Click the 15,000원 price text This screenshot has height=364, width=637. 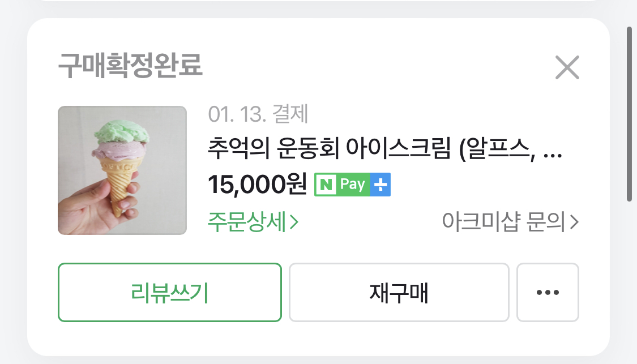[257, 185]
